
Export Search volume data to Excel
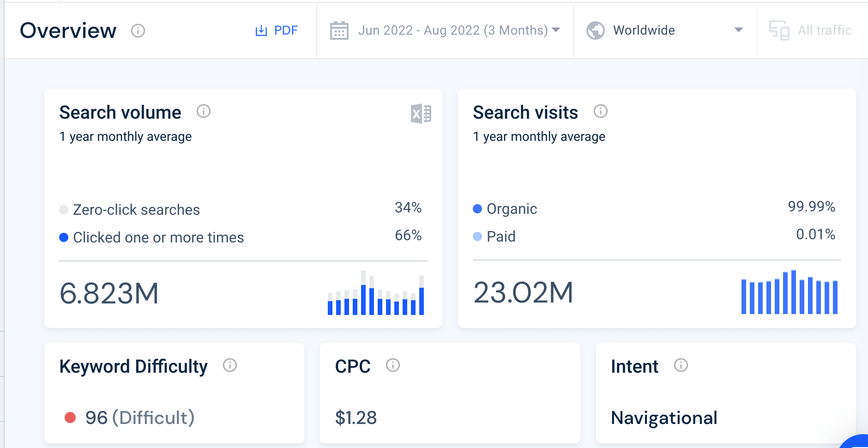click(x=421, y=113)
